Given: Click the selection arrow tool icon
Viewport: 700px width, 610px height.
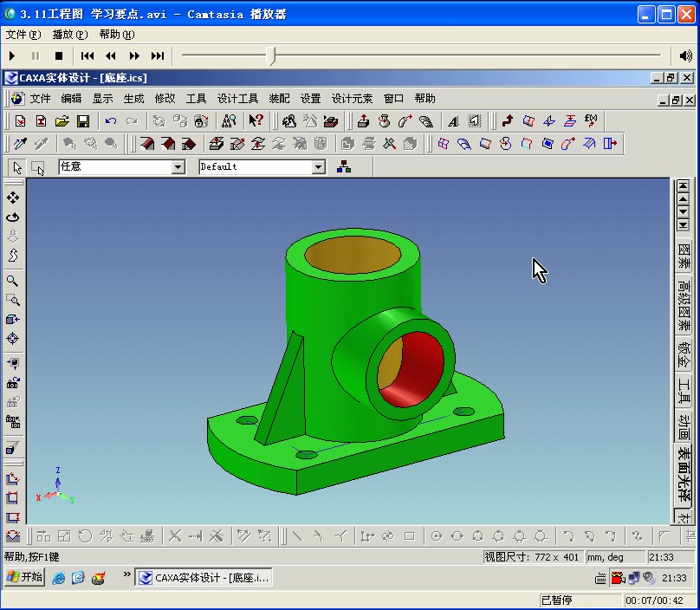Looking at the screenshot, I should [x=17, y=167].
